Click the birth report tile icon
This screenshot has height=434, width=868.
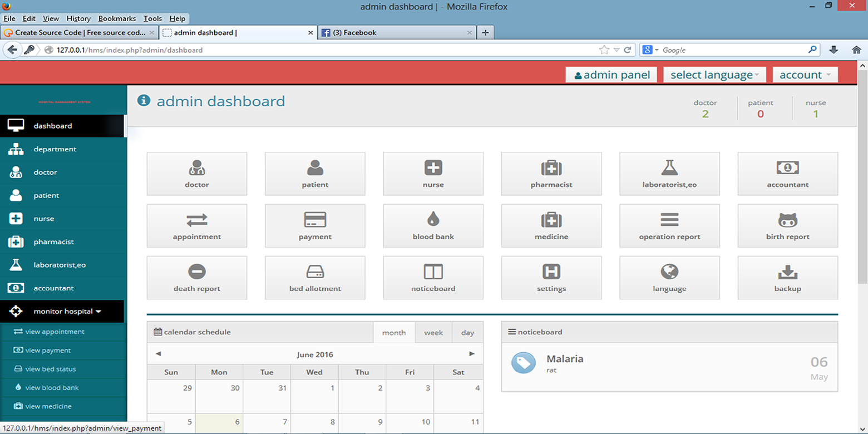(x=787, y=219)
